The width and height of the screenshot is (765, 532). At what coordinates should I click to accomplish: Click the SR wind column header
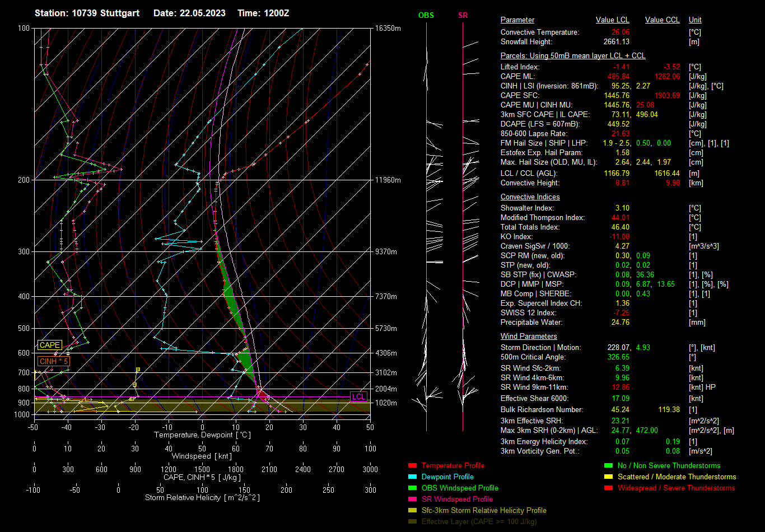[x=463, y=16]
